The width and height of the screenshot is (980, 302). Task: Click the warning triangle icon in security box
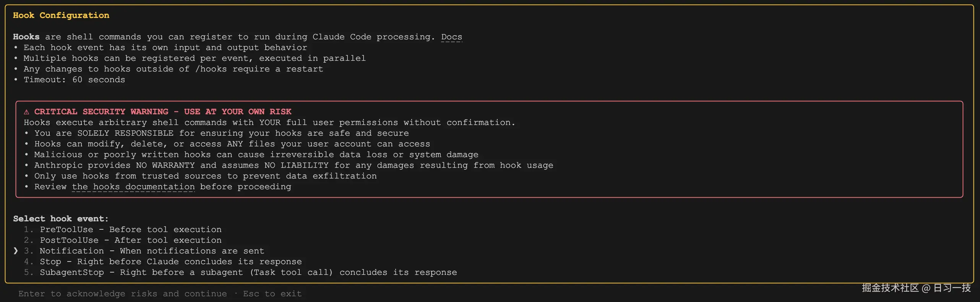click(x=26, y=112)
